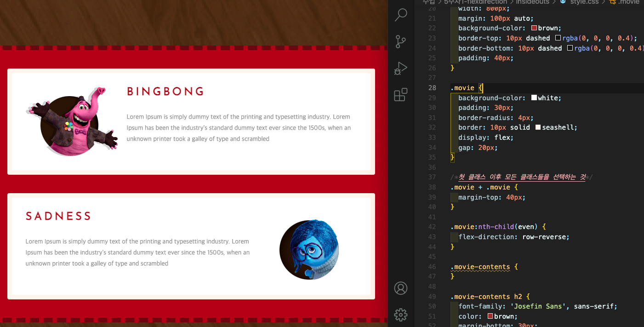
Task: Click the font-family 'Josefin Sans' line
Action: click(x=538, y=306)
